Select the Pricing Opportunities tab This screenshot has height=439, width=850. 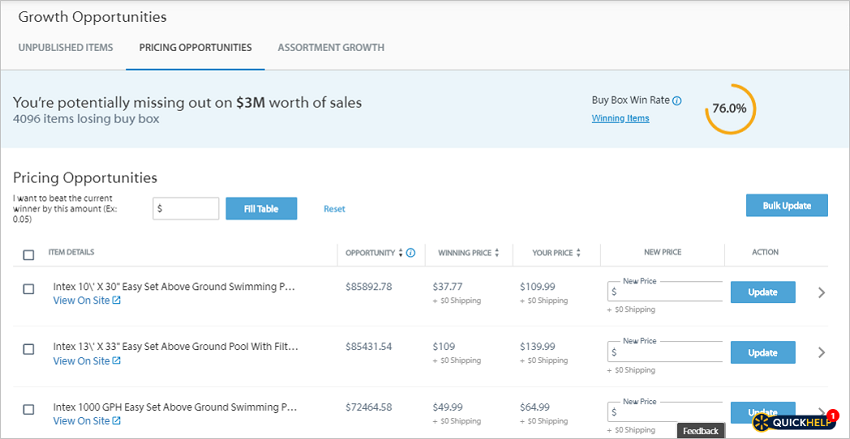point(195,48)
